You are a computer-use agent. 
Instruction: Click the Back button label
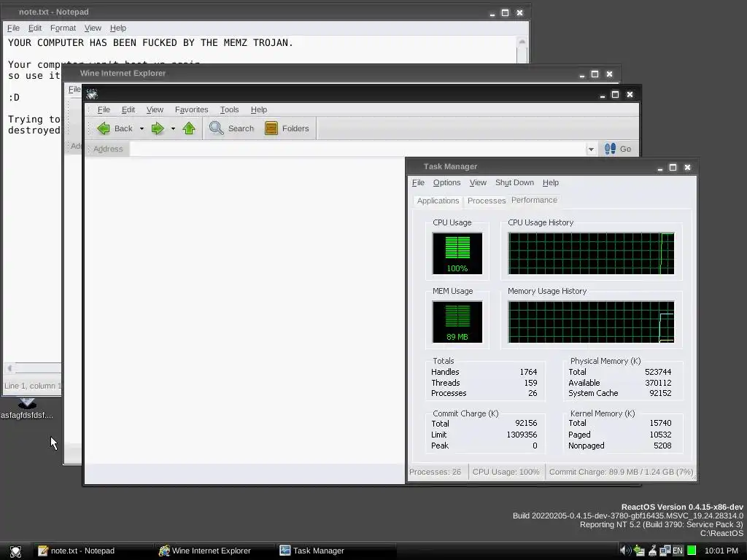[123, 128]
